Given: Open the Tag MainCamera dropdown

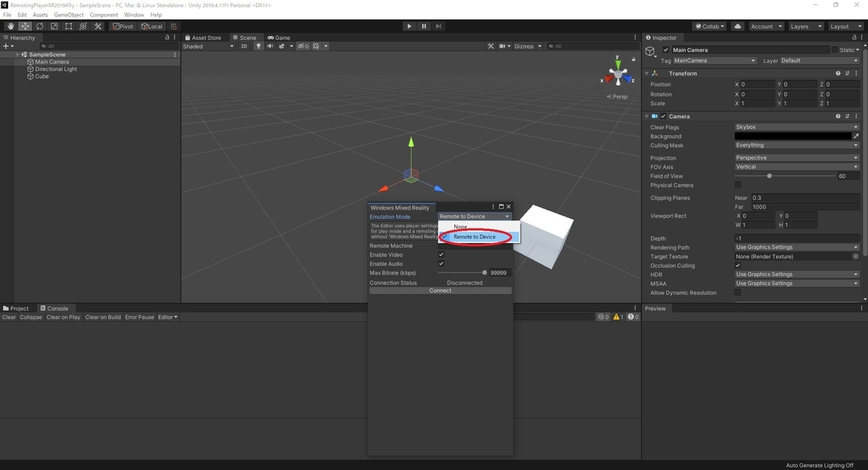Looking at the screenshot, I should 715,61.
